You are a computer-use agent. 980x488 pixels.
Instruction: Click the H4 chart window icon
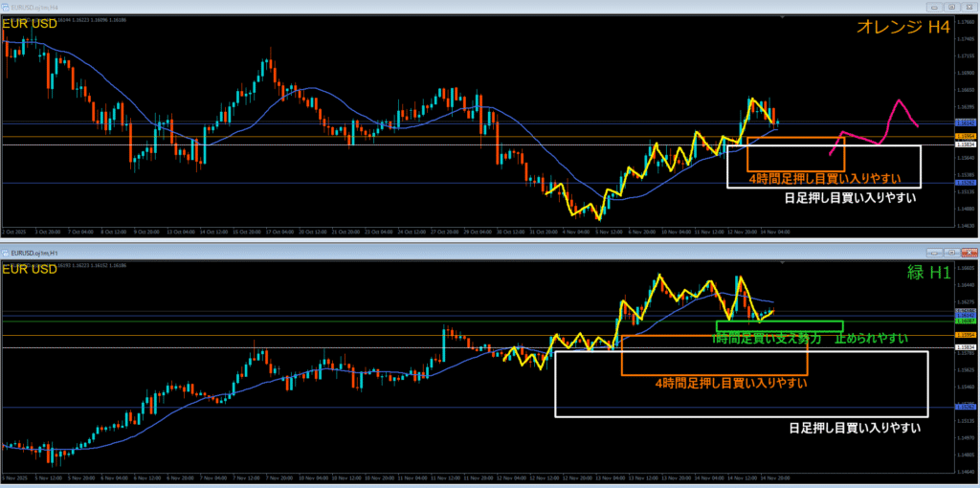point(7,8)
